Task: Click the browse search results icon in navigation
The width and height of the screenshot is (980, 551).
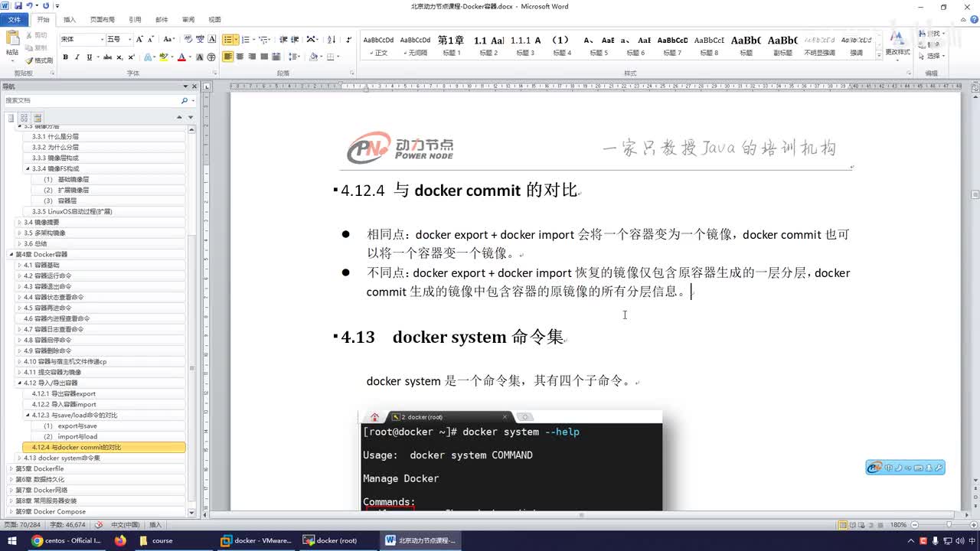Action: (x=37, y=118)
